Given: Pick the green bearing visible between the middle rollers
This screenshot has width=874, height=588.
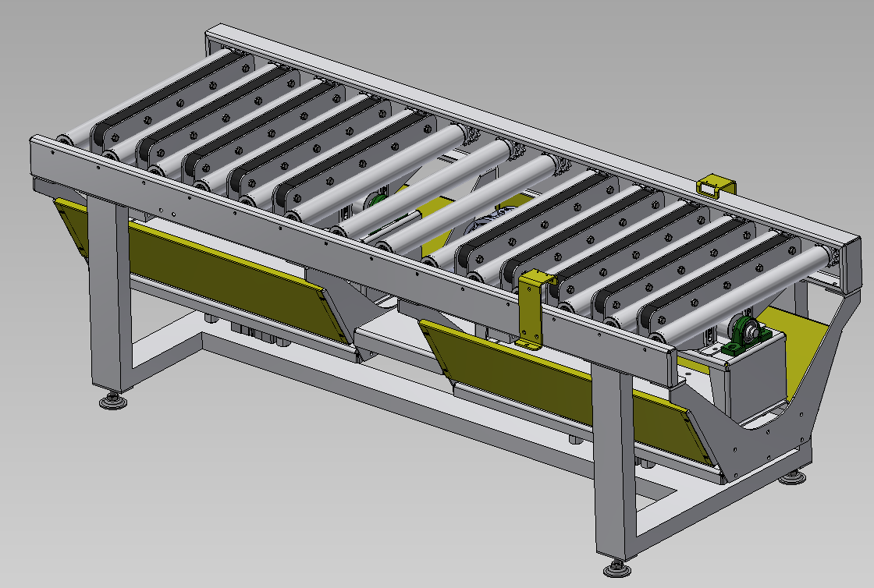Looking at the screenshot, I should pos(378,201).
